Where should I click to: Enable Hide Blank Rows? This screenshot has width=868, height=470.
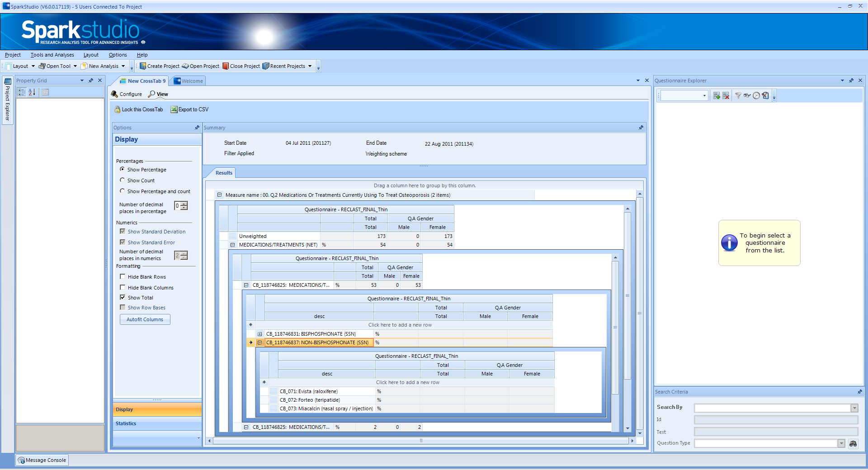(x=123, y=276)
